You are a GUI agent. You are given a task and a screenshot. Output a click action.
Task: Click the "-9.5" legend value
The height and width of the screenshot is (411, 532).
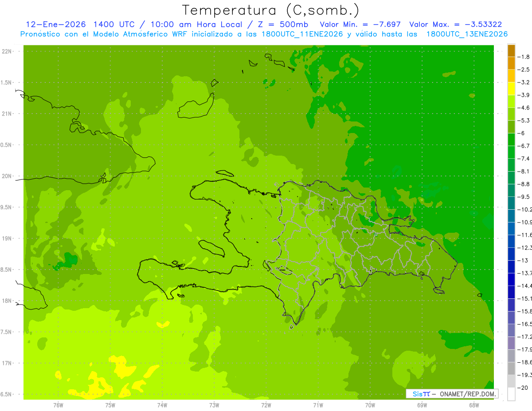pos(524,197)
